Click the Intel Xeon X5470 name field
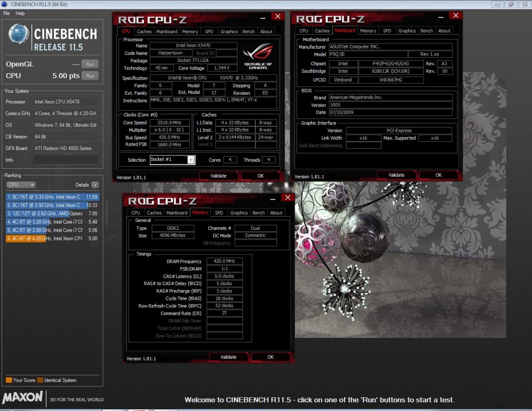 (193, 46)
